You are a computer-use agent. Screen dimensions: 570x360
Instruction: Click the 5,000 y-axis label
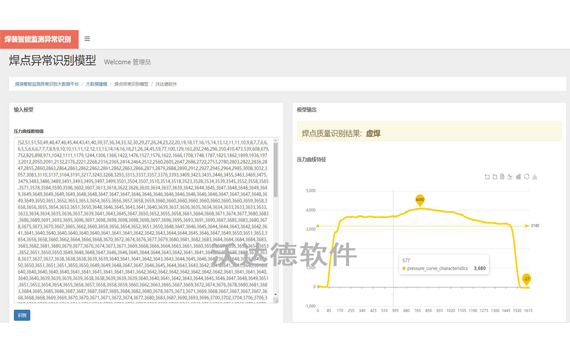[x=311, y=191]
